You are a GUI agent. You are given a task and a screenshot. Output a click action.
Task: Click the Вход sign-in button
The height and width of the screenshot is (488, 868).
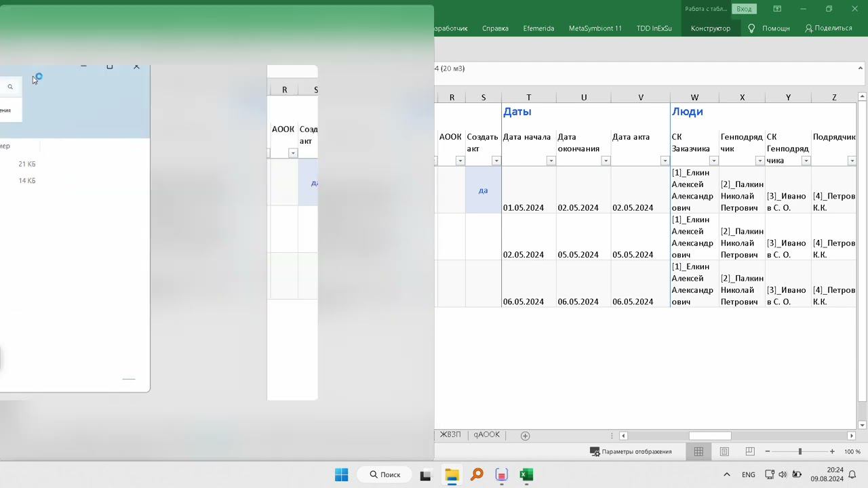(744, 9)
